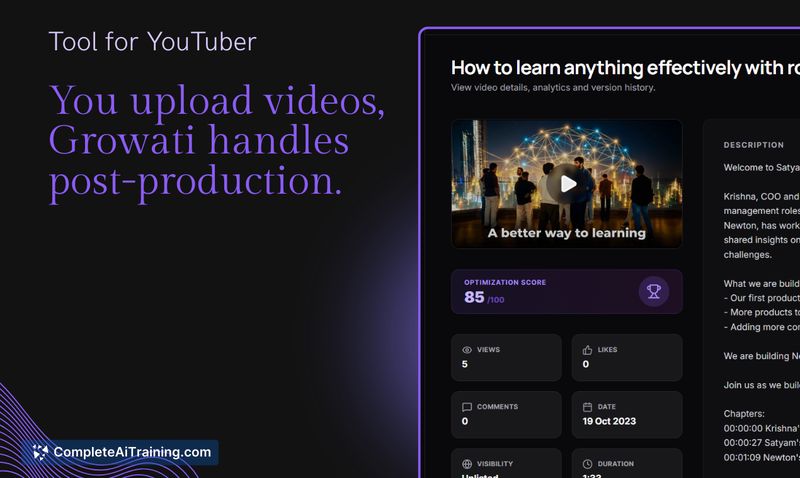Click the 'What we are build' description line
Viewport: 800px width, 478px height.
762,284
